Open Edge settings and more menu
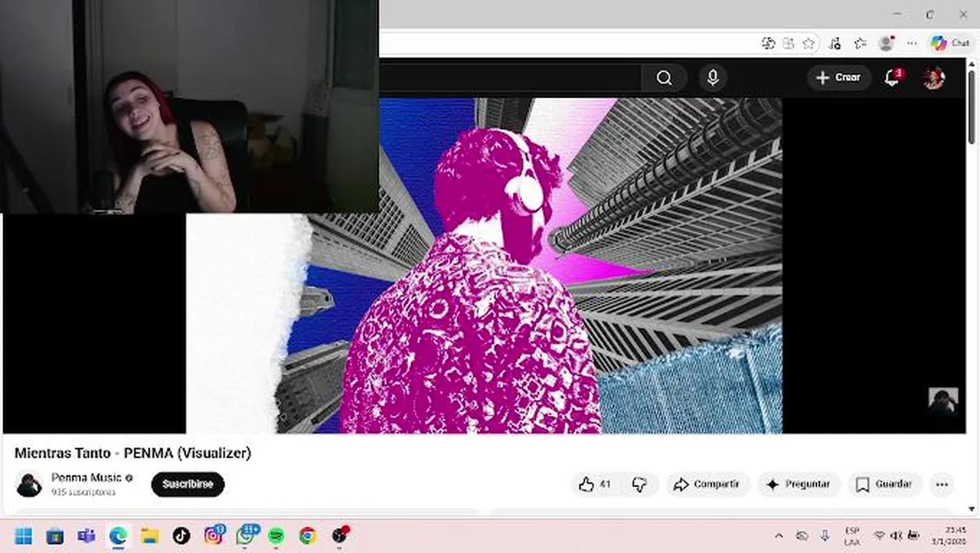 (x=911, y=44)
